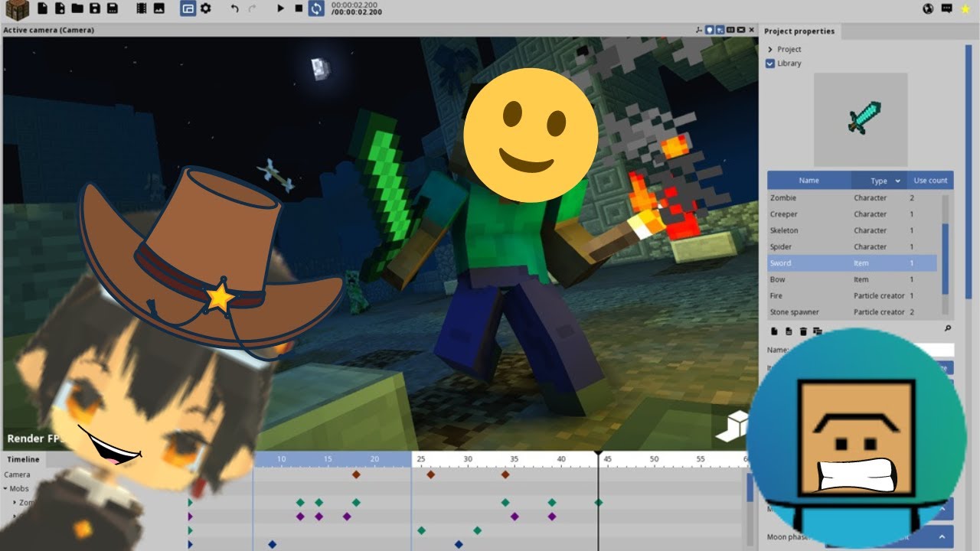Undo the last action
This screenshot has width=980, height=551.
point(235,8)
